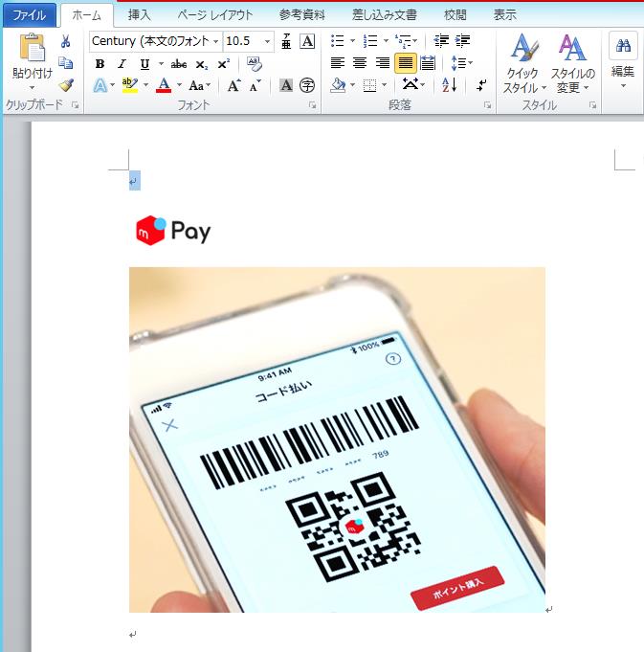The image size is (644, 652).
Task: Open Styles pane dialog launcher
Action: (x=592, y=105)
